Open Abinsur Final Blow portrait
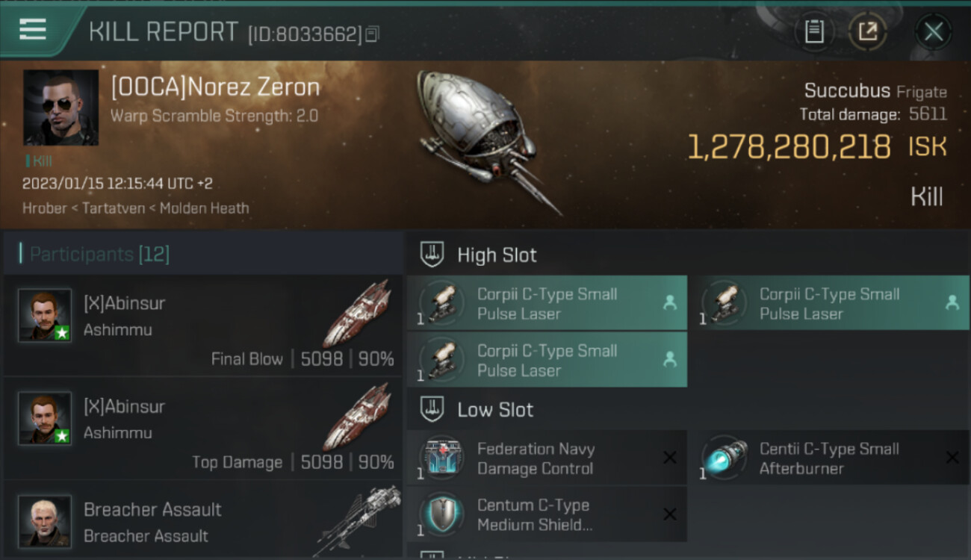The height and width of the screenshot is (560, 971). coord(45,315)
